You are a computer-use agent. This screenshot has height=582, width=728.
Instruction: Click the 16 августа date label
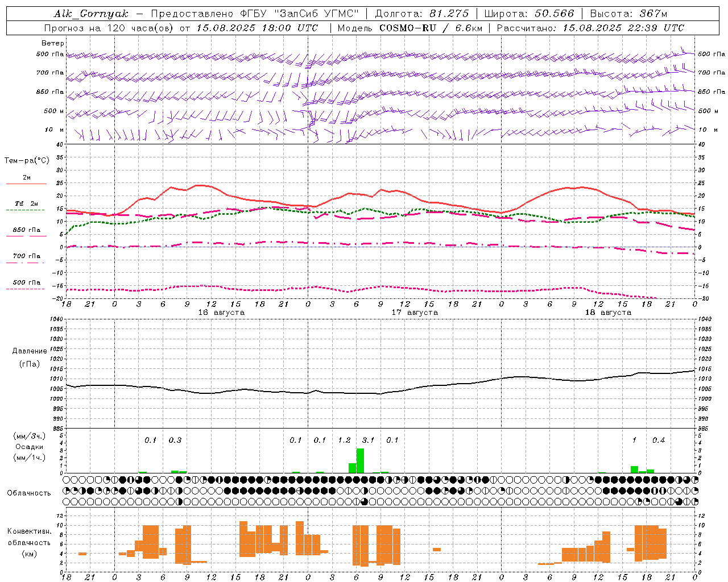(221, 313)
